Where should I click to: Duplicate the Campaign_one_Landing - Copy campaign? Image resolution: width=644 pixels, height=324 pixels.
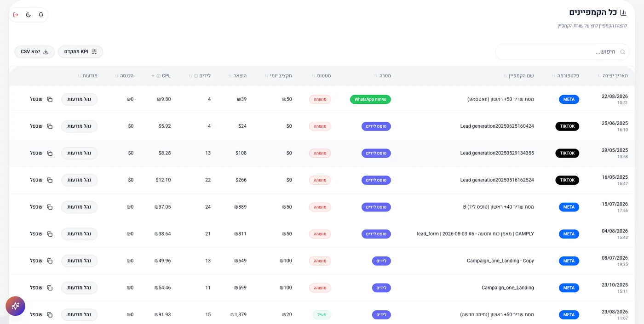click(41, 261)
